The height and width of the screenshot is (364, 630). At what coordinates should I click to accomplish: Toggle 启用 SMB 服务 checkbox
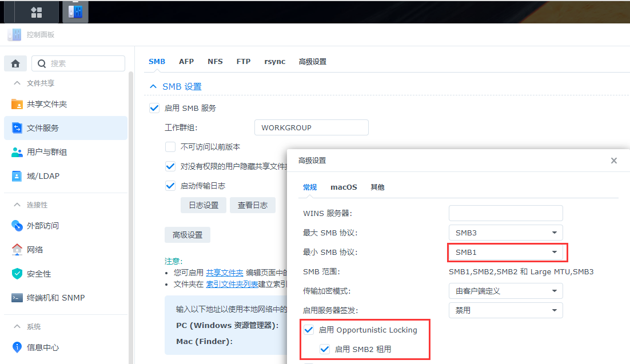click(154, 108)
